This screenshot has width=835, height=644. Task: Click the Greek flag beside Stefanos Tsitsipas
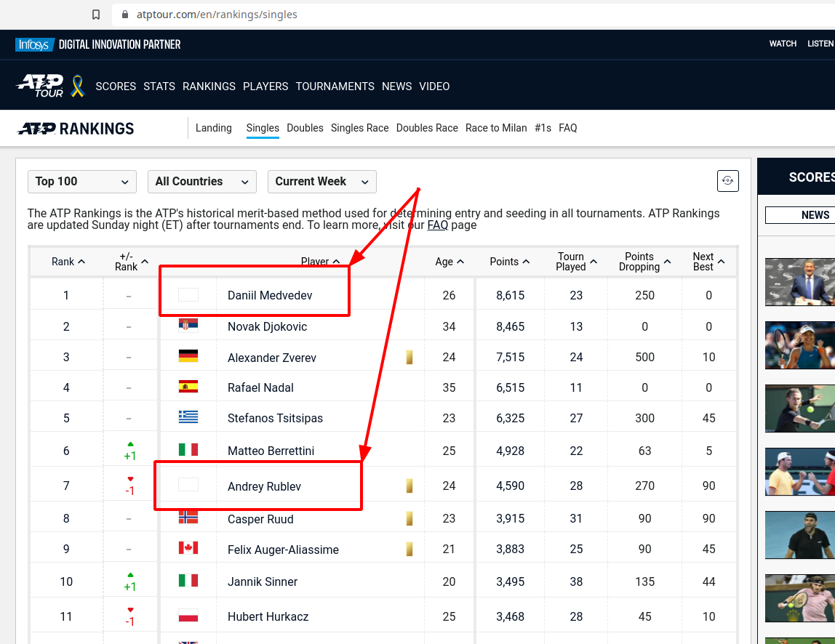[188, 417]
